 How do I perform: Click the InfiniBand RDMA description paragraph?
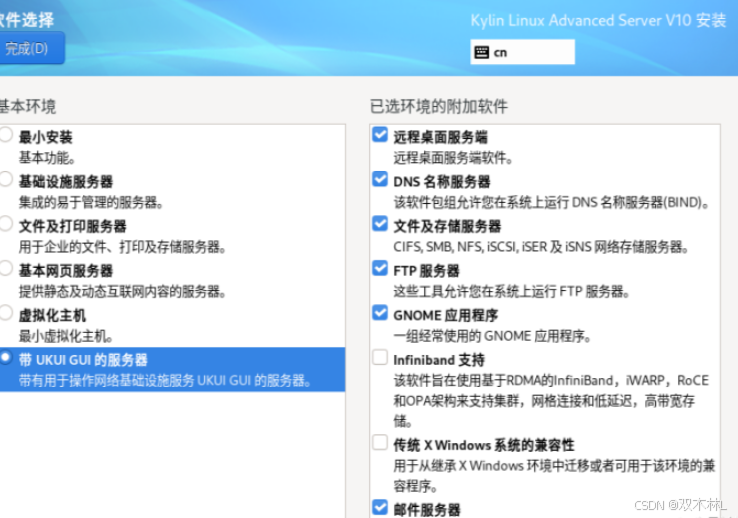pos(551,400)
